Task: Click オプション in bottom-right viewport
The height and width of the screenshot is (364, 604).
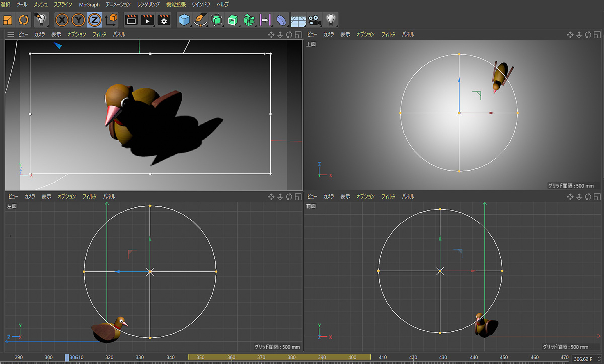Action: point(365,197)
